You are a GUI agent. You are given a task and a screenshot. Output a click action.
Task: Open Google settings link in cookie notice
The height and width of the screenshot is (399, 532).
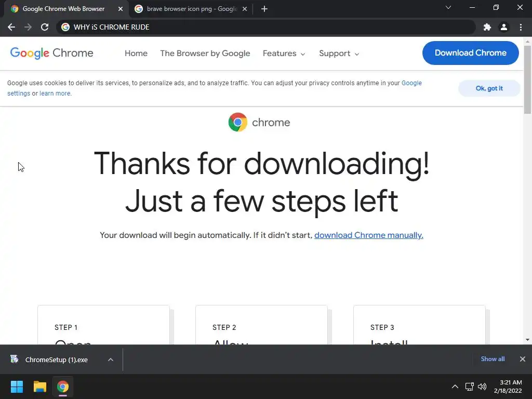tap(411, 83)
